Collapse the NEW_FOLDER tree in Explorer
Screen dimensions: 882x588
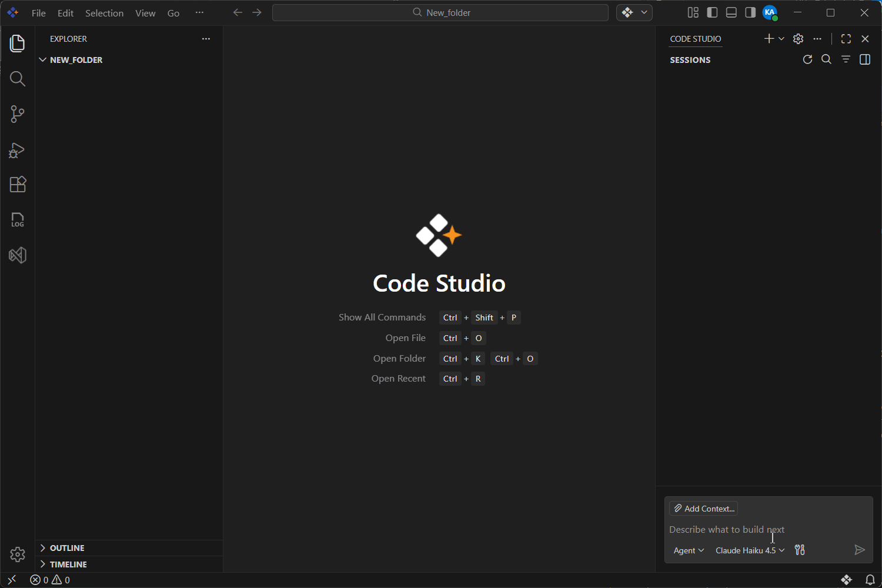[x=42, y=59]
